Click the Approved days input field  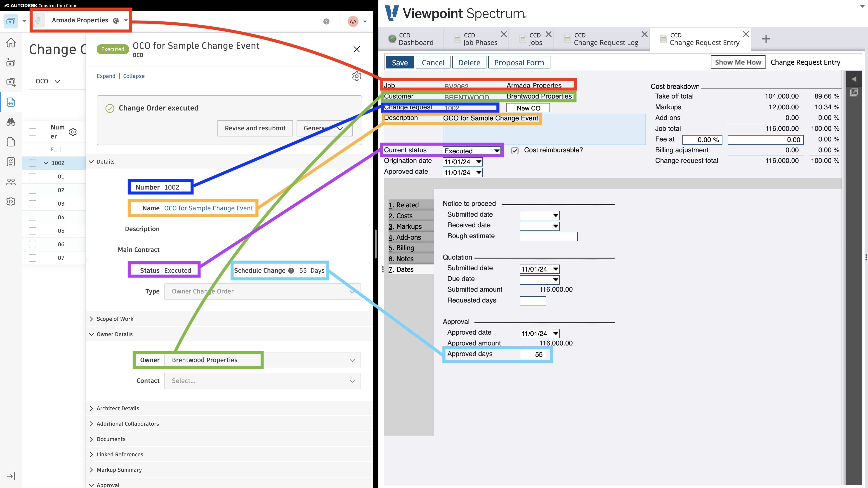point(532,354)
